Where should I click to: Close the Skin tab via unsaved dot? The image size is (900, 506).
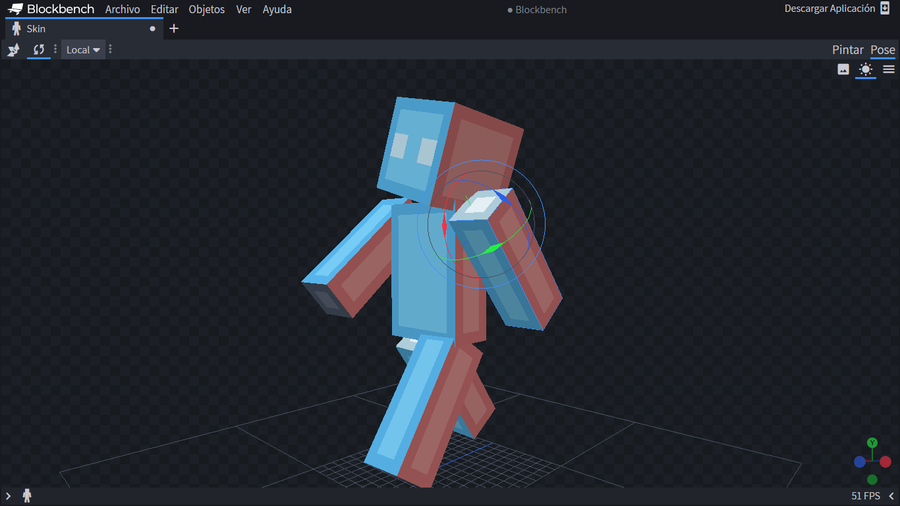(152, 29)
